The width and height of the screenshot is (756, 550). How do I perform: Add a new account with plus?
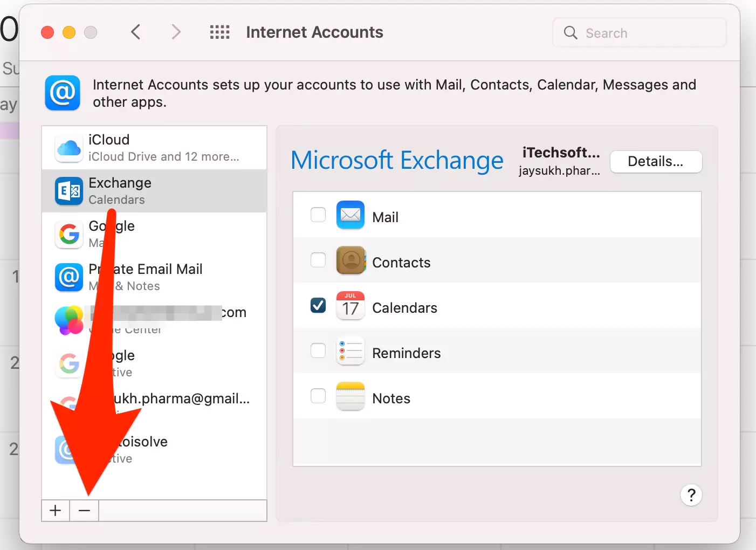56,511
